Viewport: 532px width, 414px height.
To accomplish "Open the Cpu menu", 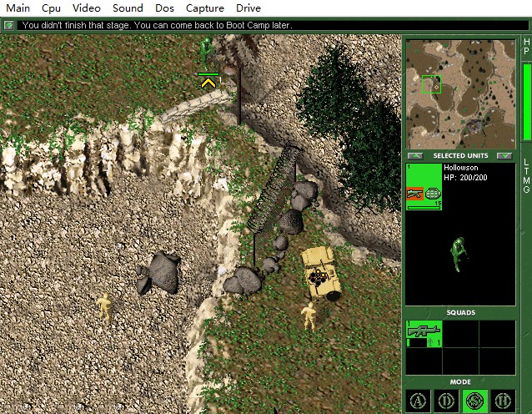I will tap(51, 8).
